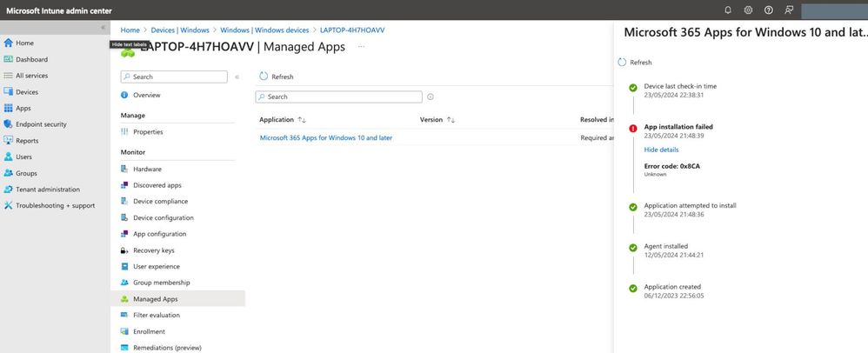Click the Device last check-in status icon

(633, 88)
